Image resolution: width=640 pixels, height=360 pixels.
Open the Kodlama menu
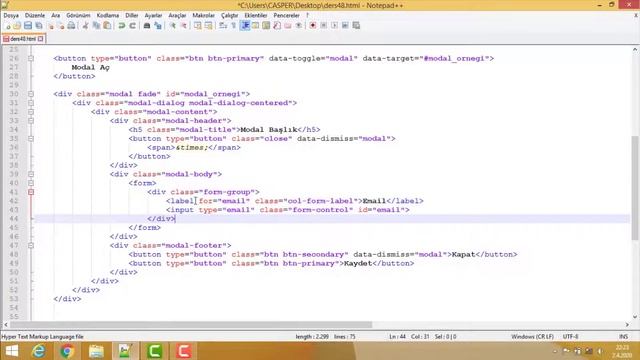click(108, 16)
